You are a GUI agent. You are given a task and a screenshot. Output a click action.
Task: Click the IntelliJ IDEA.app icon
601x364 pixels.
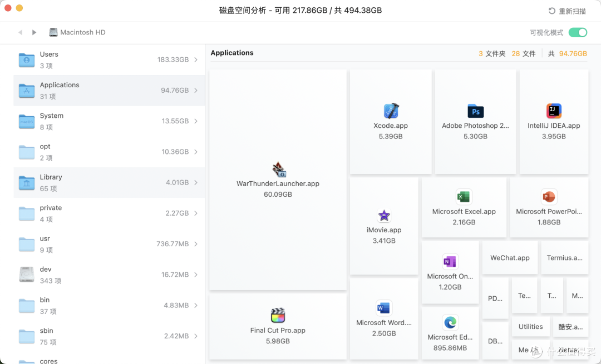click(x=554, y=111)
